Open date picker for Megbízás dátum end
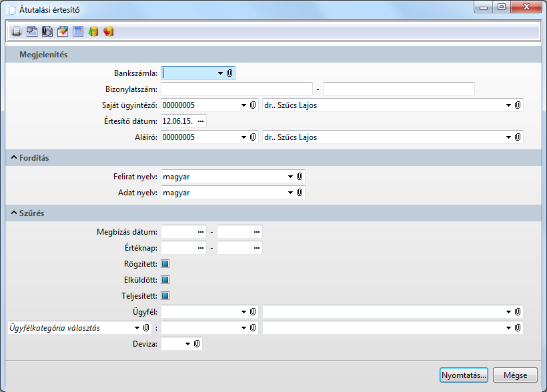Viewport: 547px width, 392px height. pyautogui.click(x=257, y=232)
